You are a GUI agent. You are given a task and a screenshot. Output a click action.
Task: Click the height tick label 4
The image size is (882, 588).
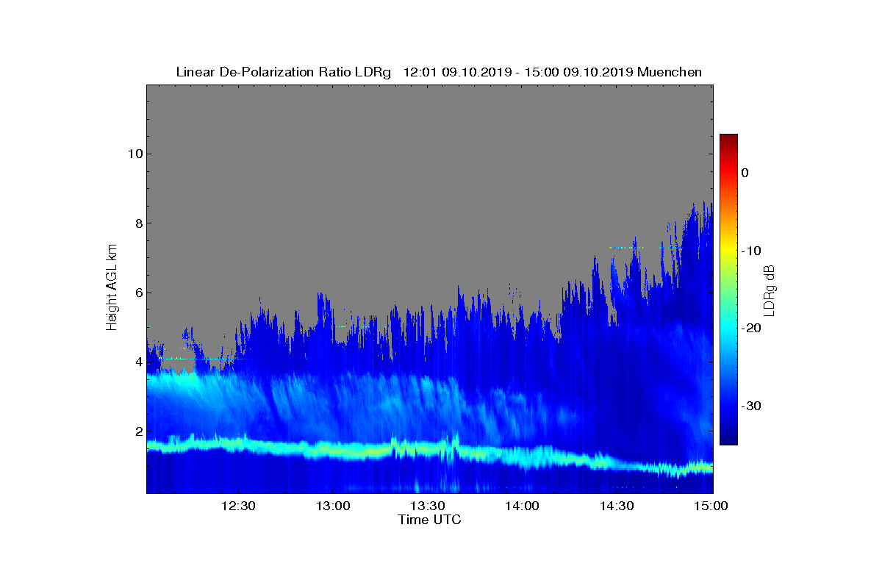tap(137, 362)
